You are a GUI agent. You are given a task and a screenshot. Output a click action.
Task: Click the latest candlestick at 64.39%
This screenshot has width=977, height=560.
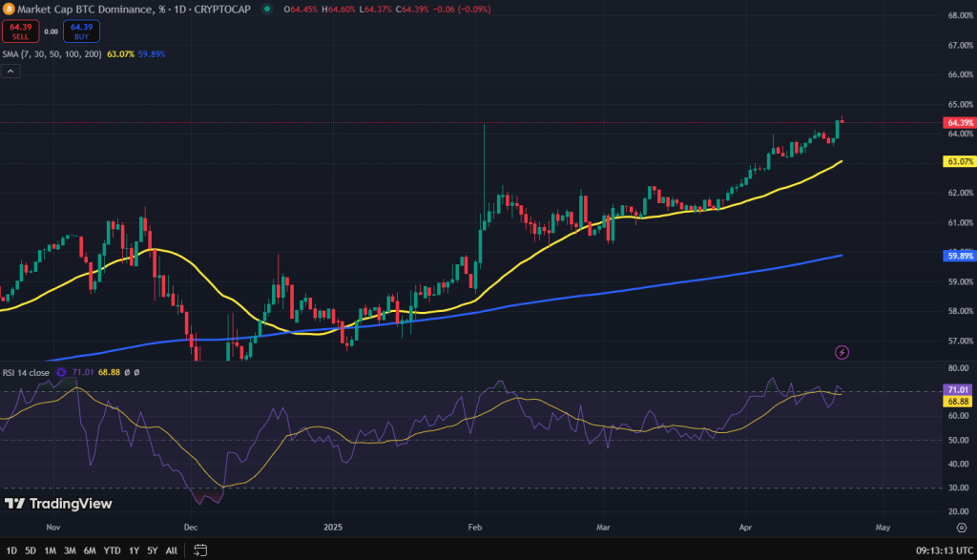point(842,120)
